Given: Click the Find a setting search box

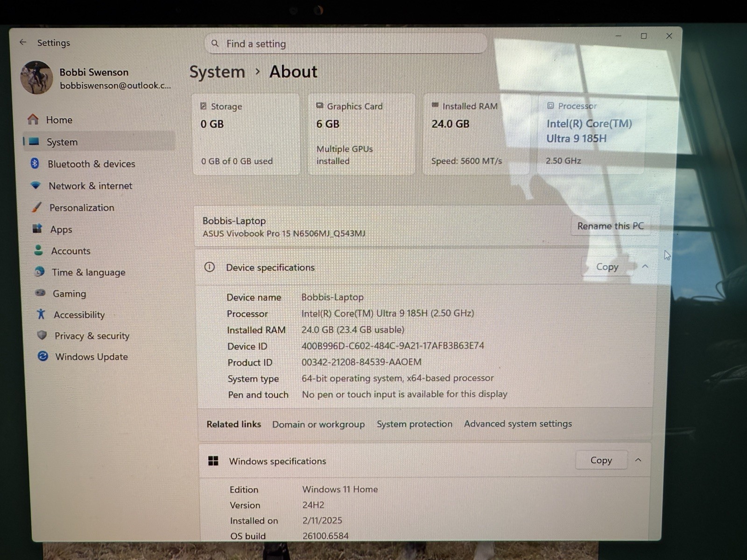Looking at the screenshot, I should click(345, 43).
